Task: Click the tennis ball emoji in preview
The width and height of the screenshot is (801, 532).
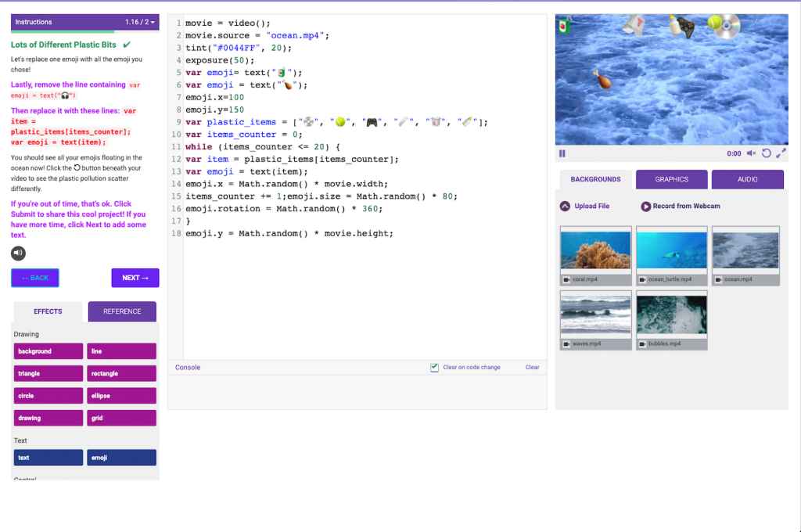Action: 714,23
